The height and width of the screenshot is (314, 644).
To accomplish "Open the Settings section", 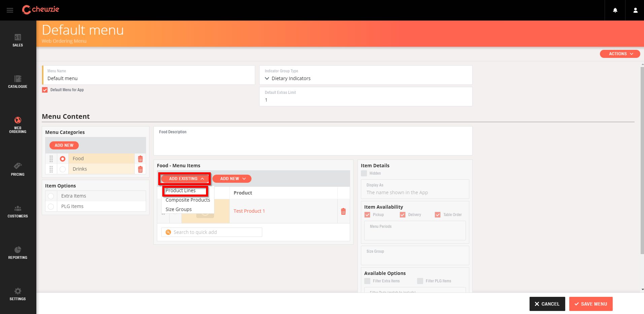I will (x=18, y=294).
